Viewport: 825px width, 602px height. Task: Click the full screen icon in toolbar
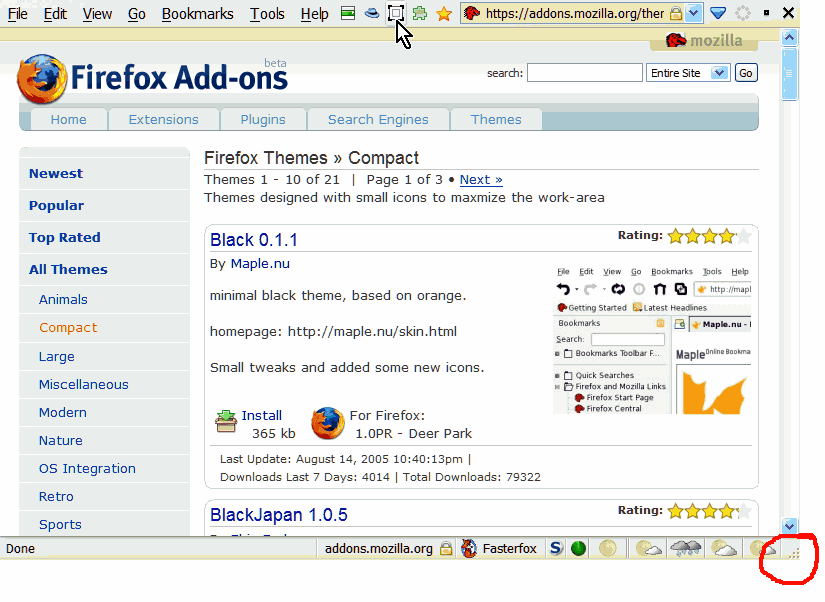(x=396, y=14)
